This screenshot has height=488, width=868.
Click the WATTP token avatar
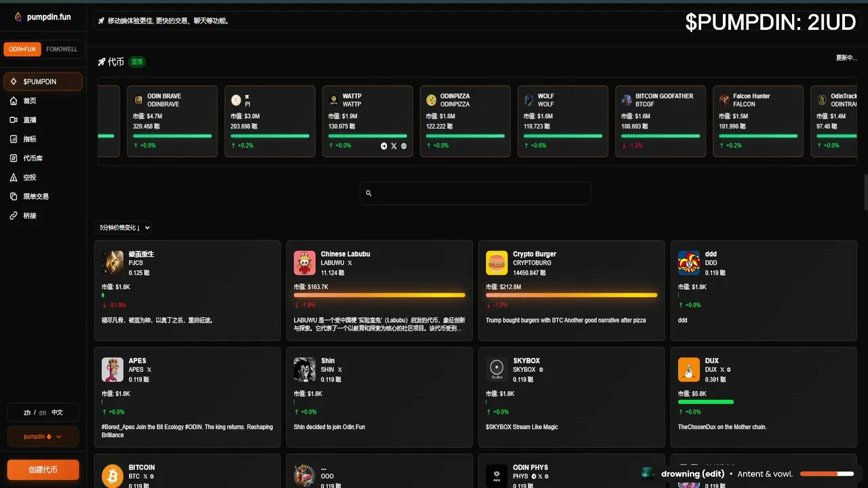334,100
